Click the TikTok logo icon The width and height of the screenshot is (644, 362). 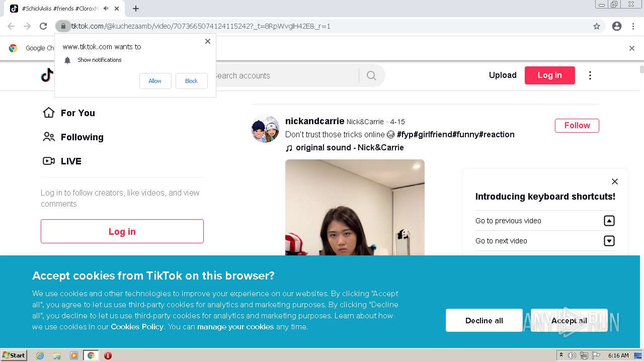pos(47,75)
